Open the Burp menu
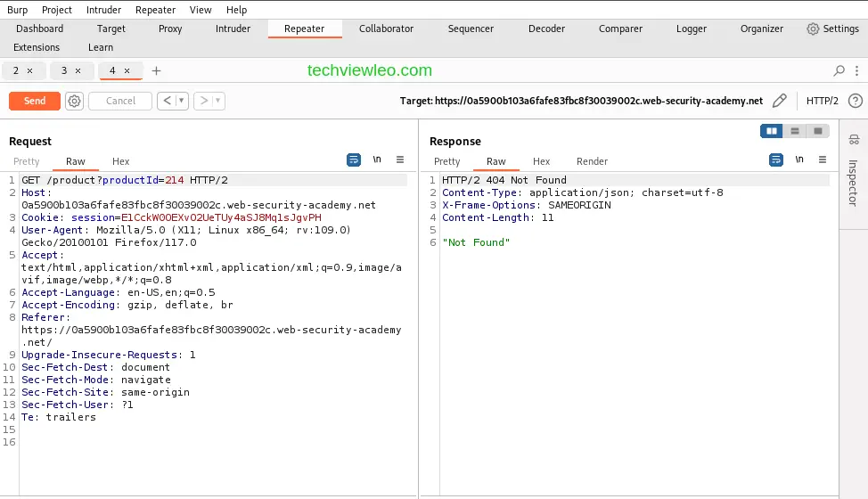This screenshot has height=499, width=868. click(x=17, y=10)
